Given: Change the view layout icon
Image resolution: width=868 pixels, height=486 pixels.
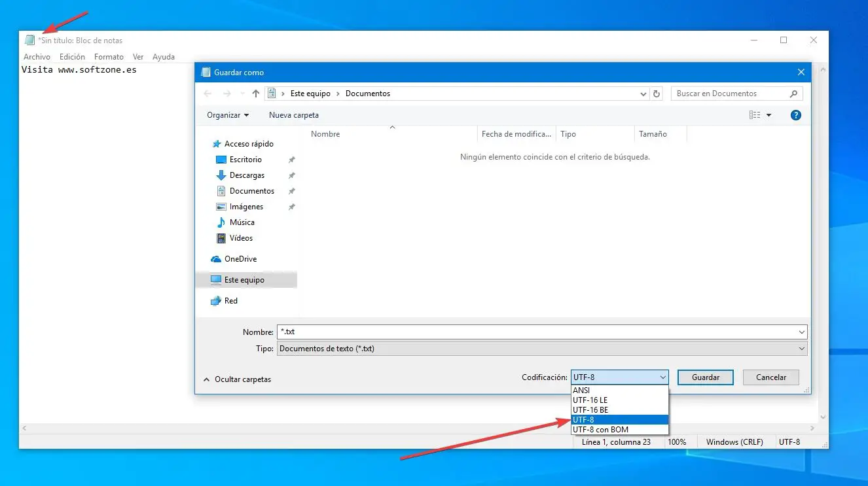Looking at the screenshot, I should tap(755, 115).
